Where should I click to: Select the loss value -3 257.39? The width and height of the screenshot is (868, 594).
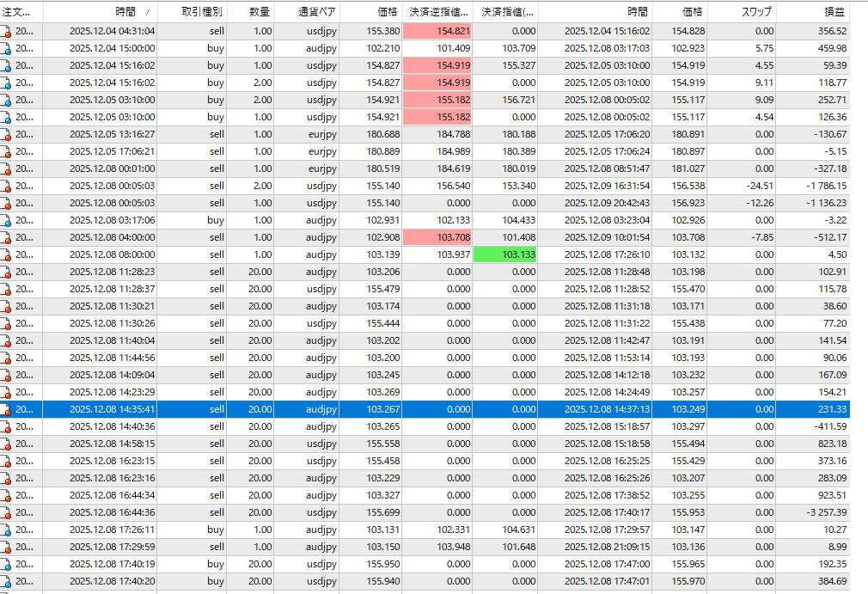(x=827, y=512)
